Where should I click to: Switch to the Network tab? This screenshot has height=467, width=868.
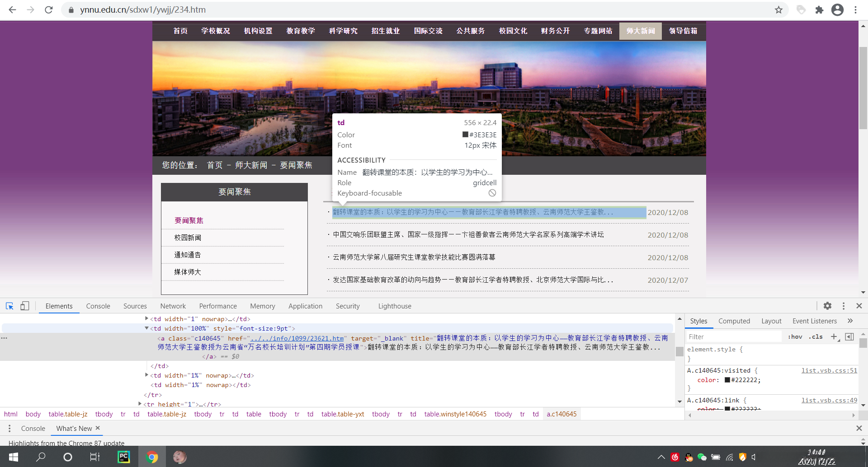click(173, 306)
